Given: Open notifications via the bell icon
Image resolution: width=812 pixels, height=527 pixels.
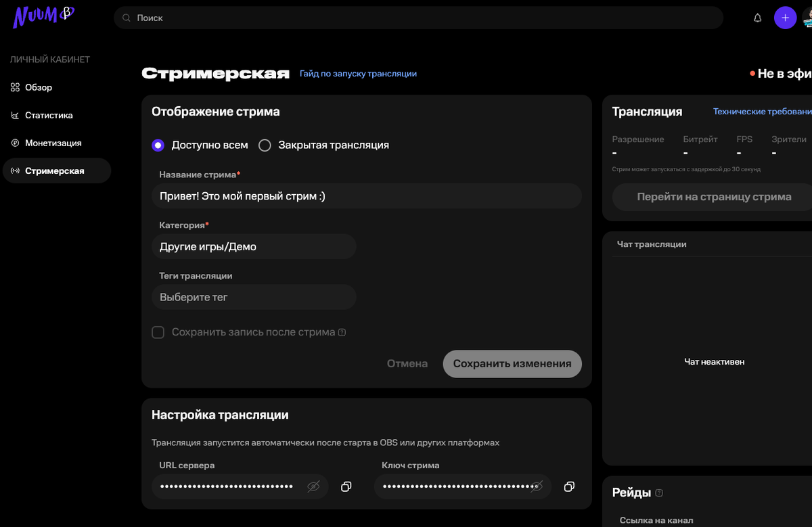Looking at the screenshot, I should [x=757, y=18].
